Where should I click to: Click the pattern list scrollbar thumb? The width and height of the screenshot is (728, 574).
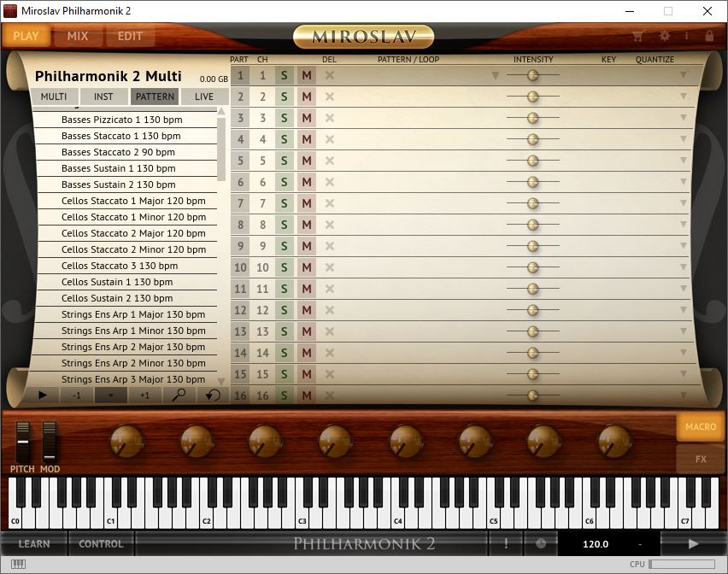pos(221,149)
